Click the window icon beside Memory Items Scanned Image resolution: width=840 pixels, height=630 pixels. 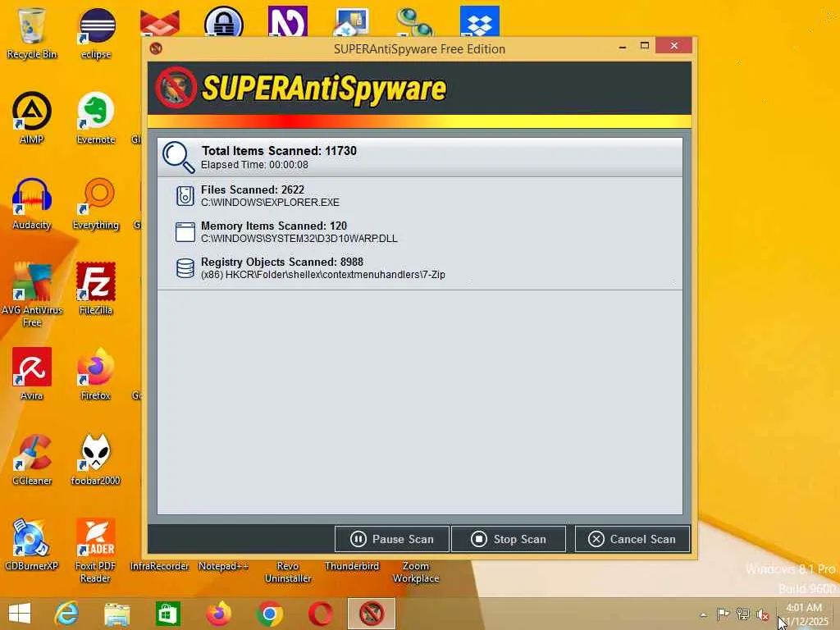point(185,232)
